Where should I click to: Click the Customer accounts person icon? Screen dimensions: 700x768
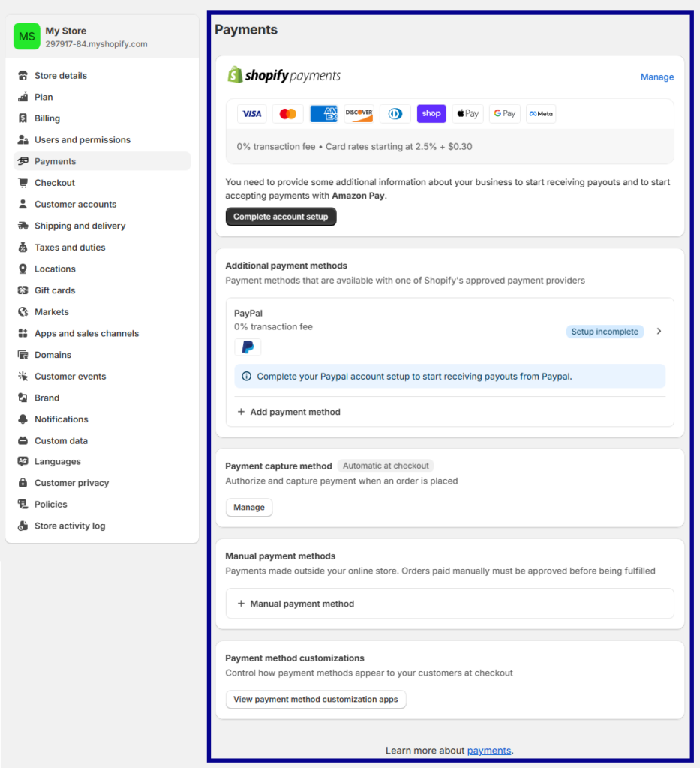tap(23, 204)
